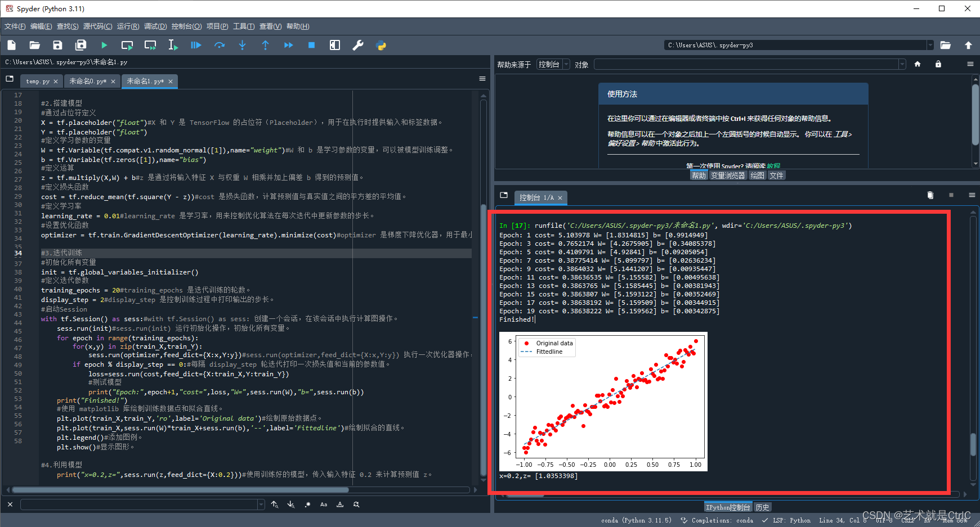Create a new file in Spyder

tap(11, 45)
